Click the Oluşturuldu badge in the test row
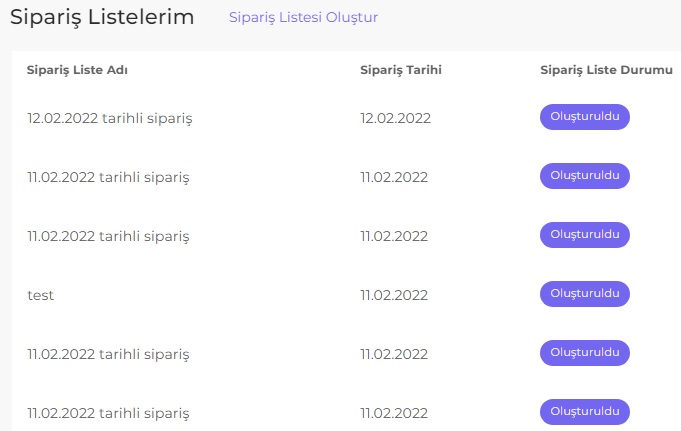This screenshot has height=431, width=681. point(585,294)
